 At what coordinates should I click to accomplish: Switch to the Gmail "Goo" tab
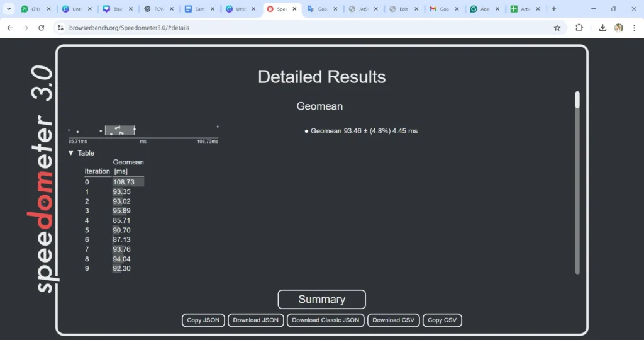click(x=445, y=9)
